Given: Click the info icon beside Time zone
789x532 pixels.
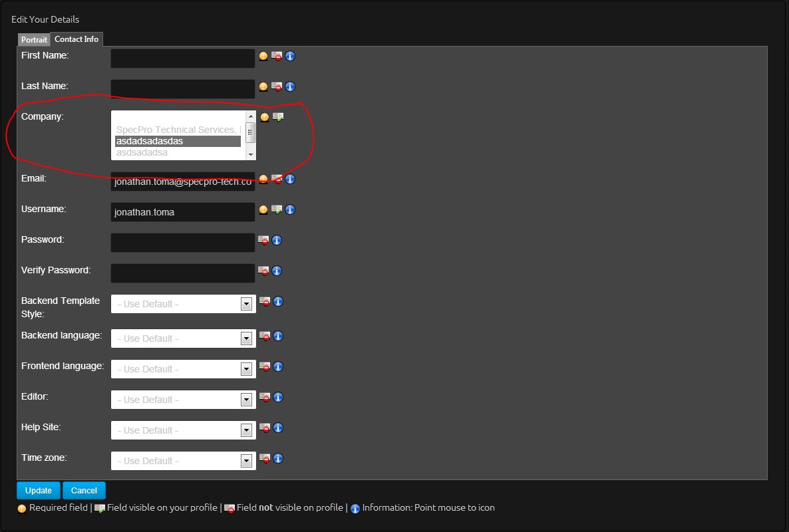Looking at the screenshot, I should pyautogui.click(x=278, y=459).
